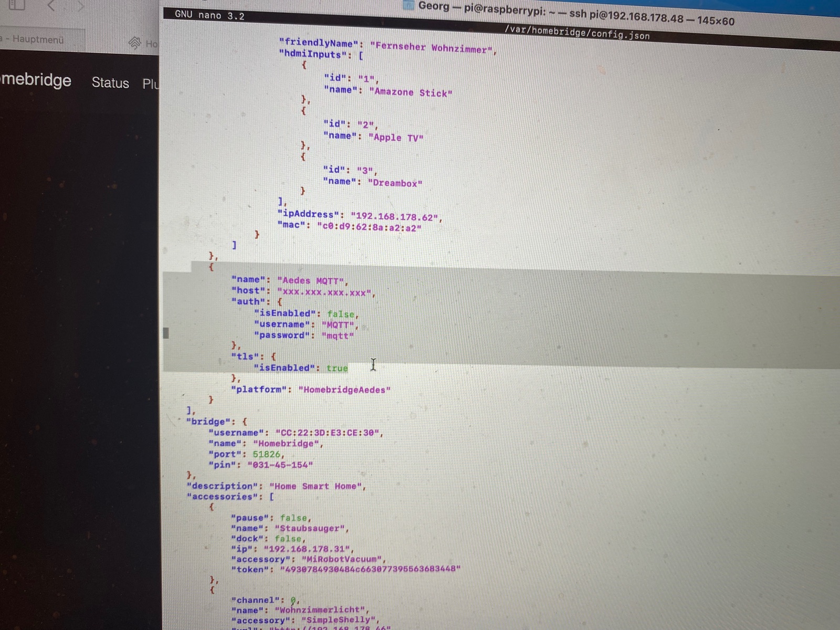Click the Homebridge tab favicon
Viewport: 840px width, 630px height.
click(x=135, y=43)
